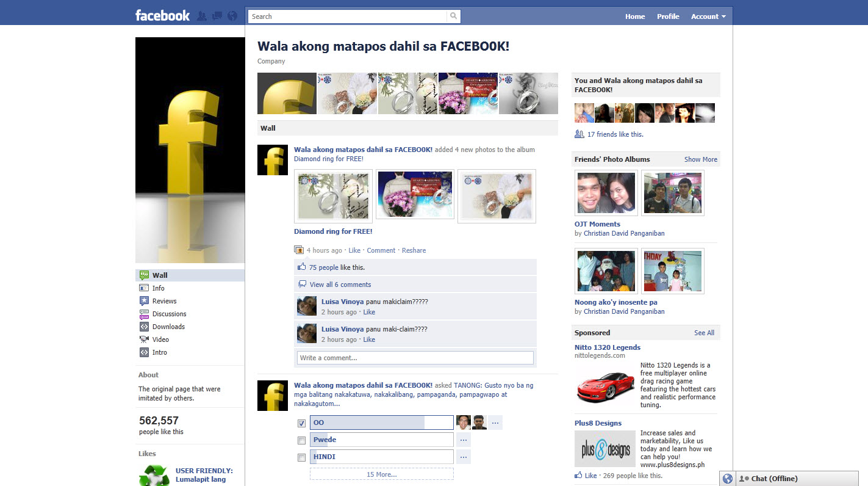868x486 pixels.
Task: Click the magnifier search button
Action: [x=453, y=16]
